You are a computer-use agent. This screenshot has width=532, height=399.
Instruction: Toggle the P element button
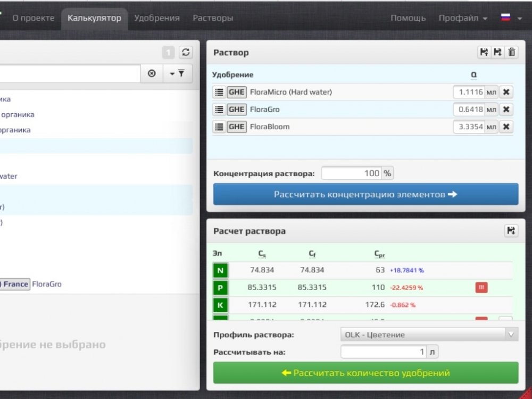click(x=220, y=288)
